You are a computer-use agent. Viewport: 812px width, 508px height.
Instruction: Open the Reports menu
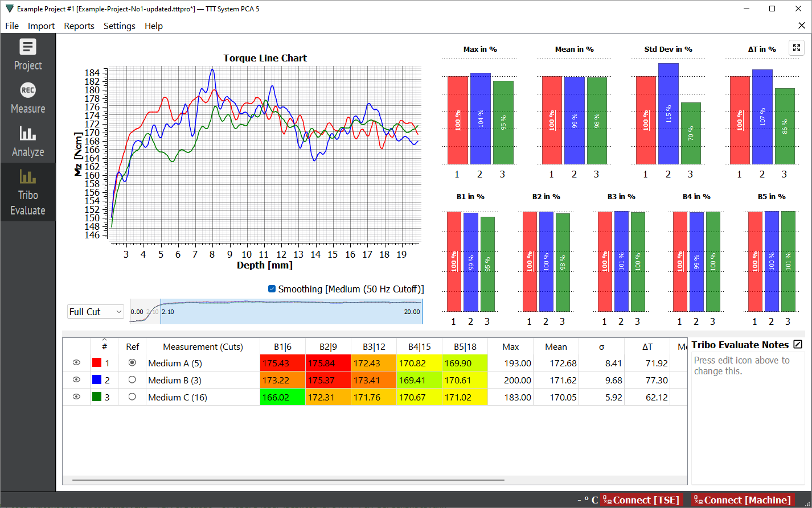(79, 26)
